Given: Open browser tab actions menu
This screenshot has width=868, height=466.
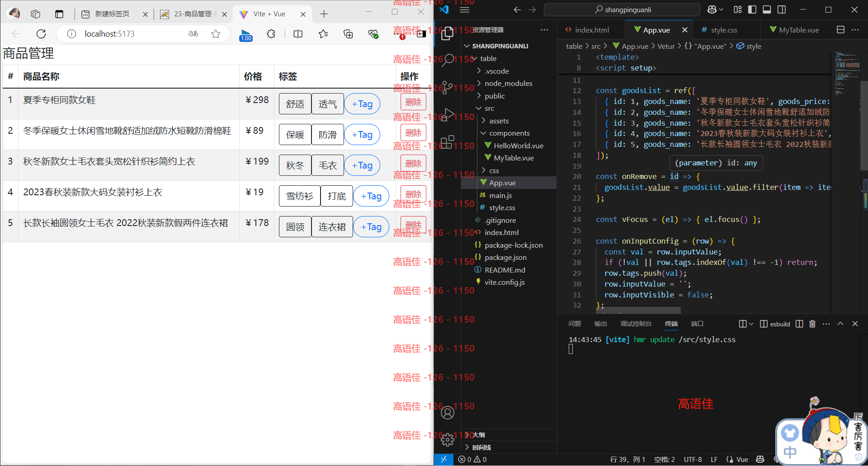Looking at the screenshot, I should coord(59,14).
